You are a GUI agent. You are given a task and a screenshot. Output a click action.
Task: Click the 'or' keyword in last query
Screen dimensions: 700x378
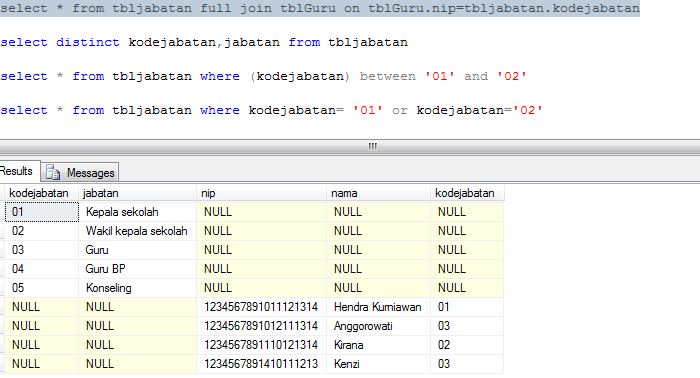click(400, 110)
